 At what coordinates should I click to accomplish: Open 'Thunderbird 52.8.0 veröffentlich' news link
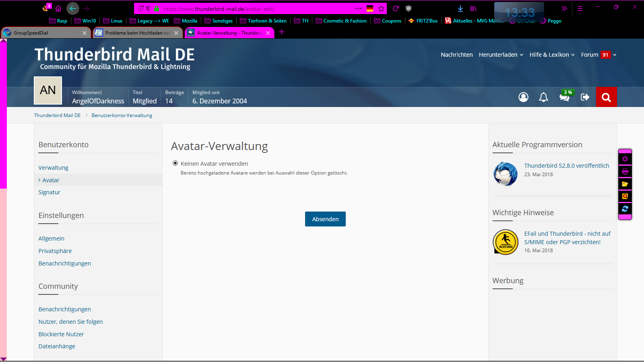[567, 166]
